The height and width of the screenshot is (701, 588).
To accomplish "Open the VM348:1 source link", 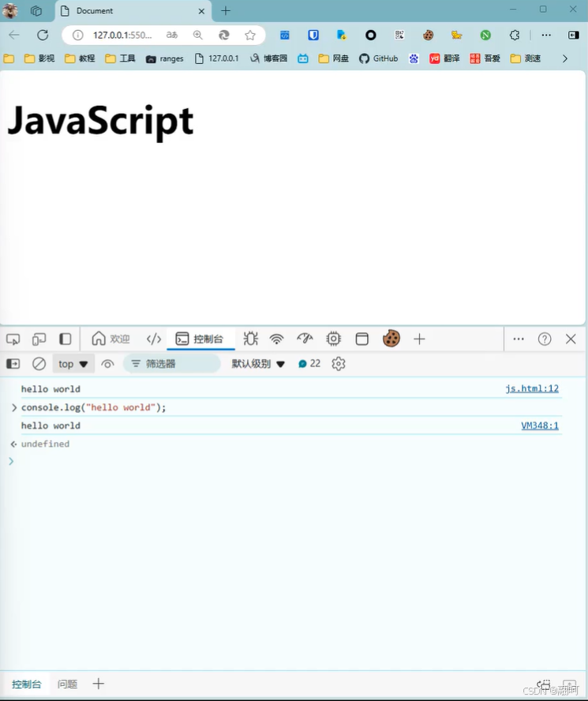I will pyautogui.click(x=540, y=425).
